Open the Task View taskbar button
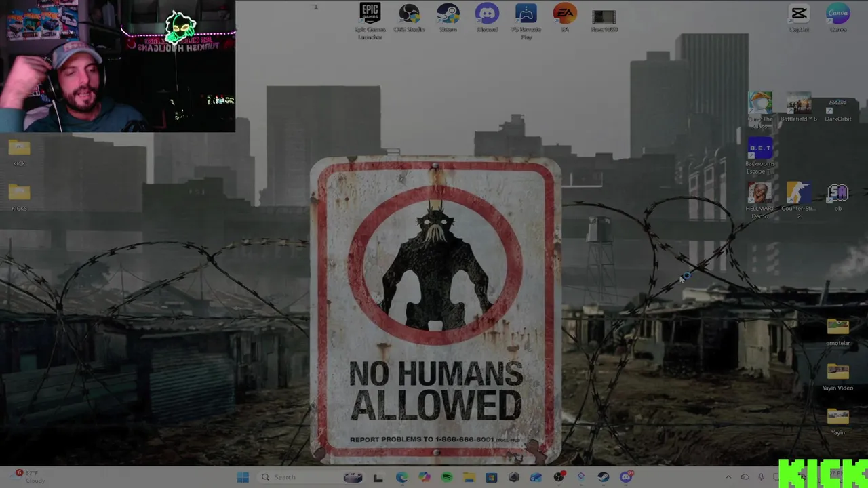Screen dimensions: 868x488 pyautogui.click(x=378, y=477)
